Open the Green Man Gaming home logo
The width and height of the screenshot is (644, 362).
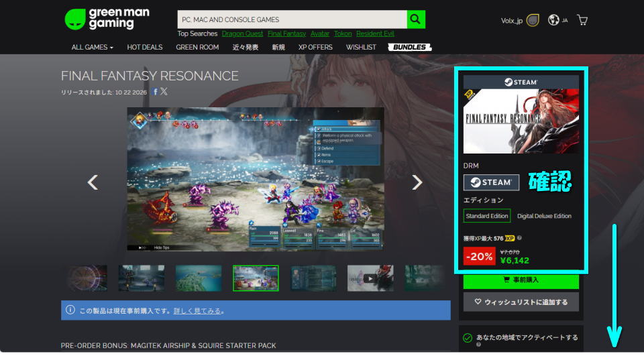107,19
